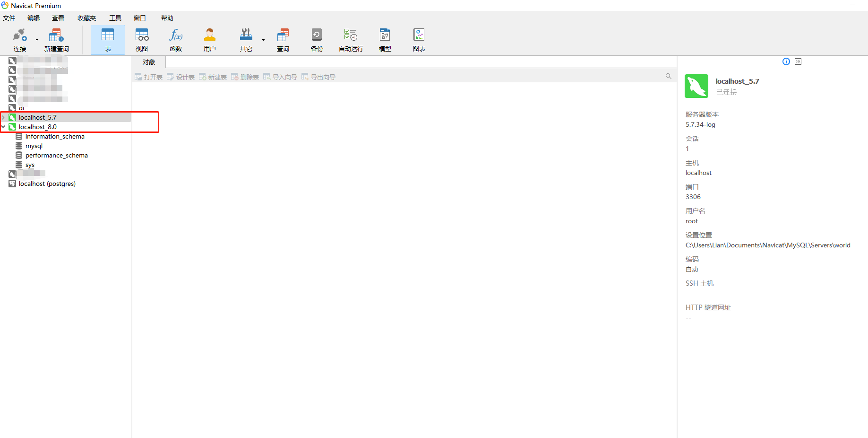Select localhost_8.0 connection in tree
868x438 pixels.
tap(38, 127)
